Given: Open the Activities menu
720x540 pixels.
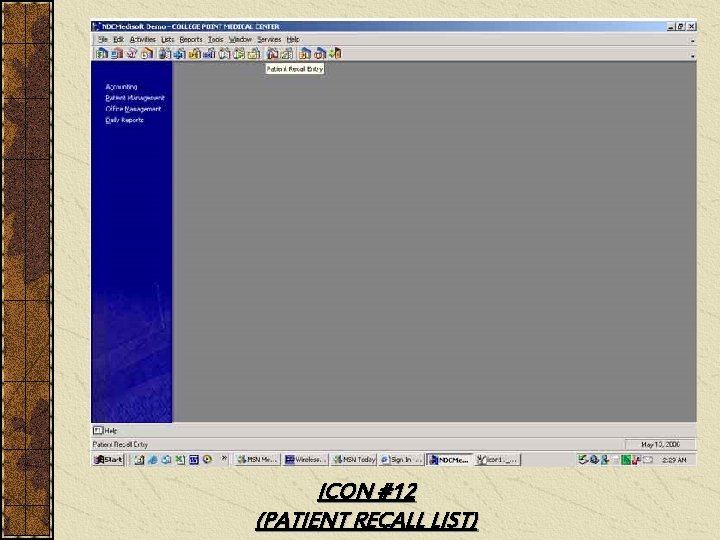Looking at the screenshot, I should 143,39.
